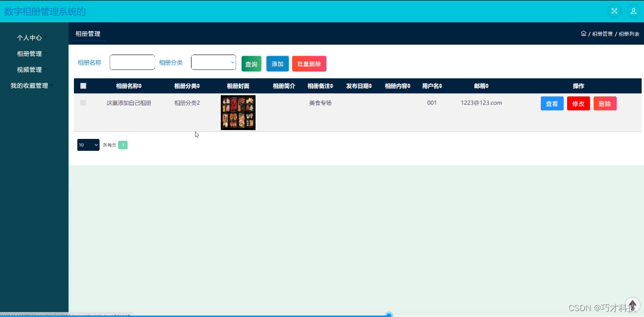Switch to the 相册管理 tab
This screenshot has width=644, height=317.
[87, 34]
